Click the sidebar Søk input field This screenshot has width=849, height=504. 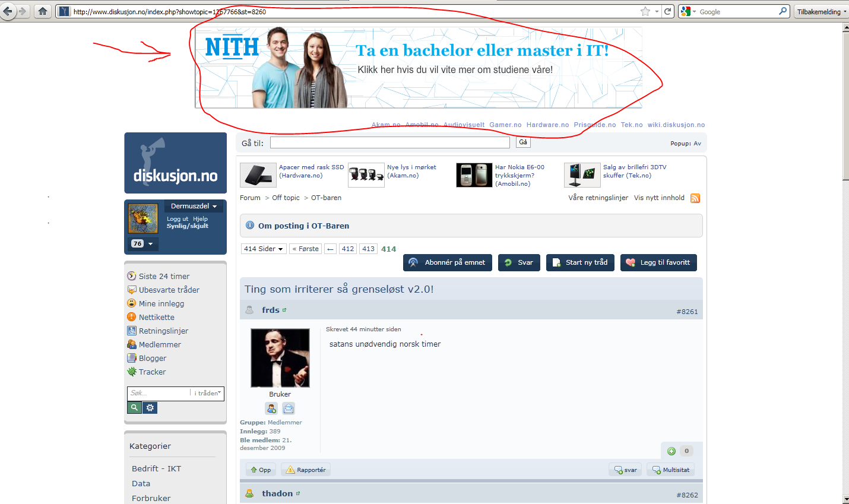point(159,393)
